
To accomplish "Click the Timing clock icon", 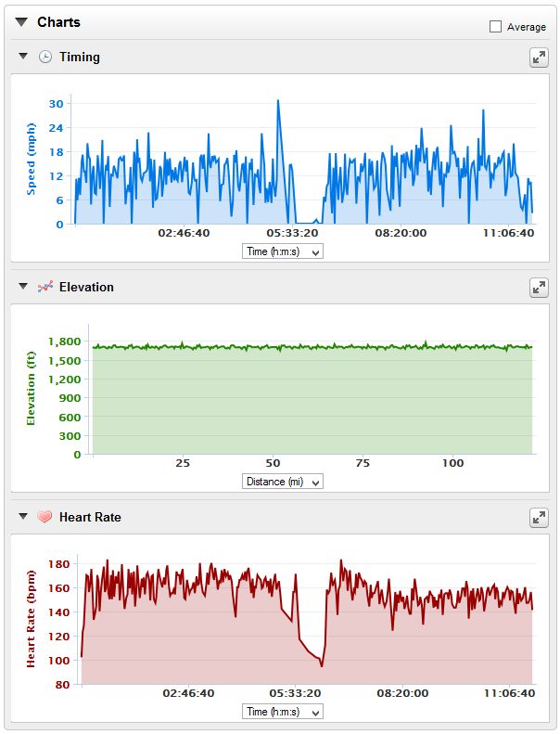I will click(45, 58).
